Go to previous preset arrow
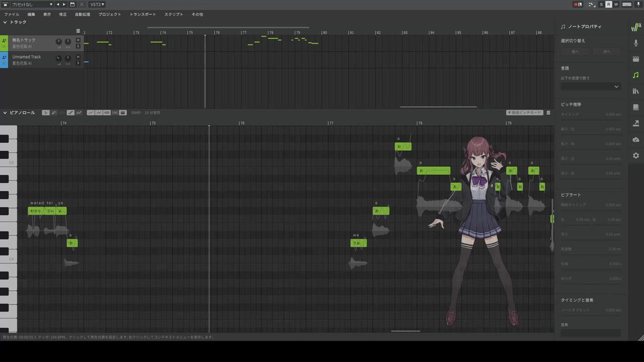The height and width of the screenshot is (362, 644). [x=58, y=5]
